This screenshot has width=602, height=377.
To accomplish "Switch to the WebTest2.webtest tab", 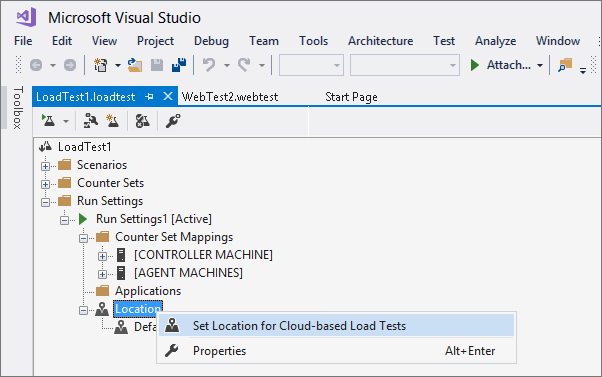I will 230,97.
